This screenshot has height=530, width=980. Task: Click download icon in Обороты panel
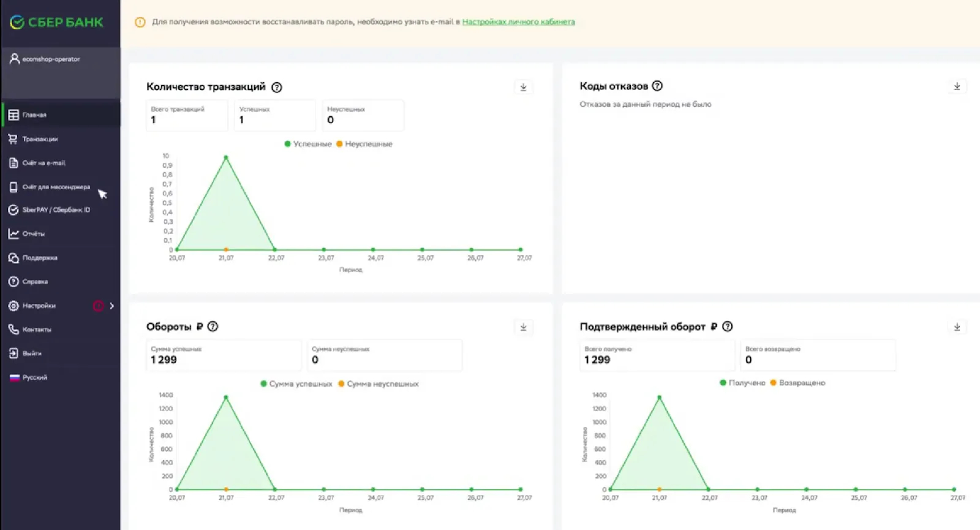pos(523,327)
